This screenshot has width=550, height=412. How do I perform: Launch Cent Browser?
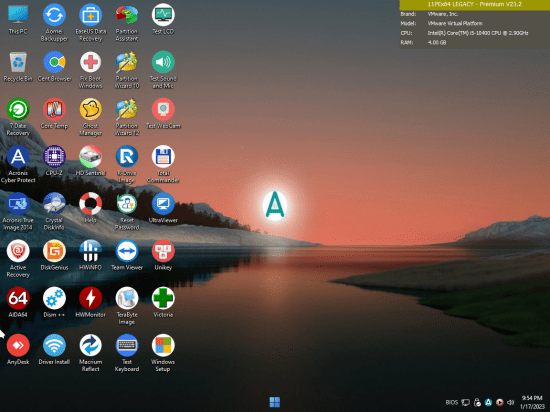(54, 67)
